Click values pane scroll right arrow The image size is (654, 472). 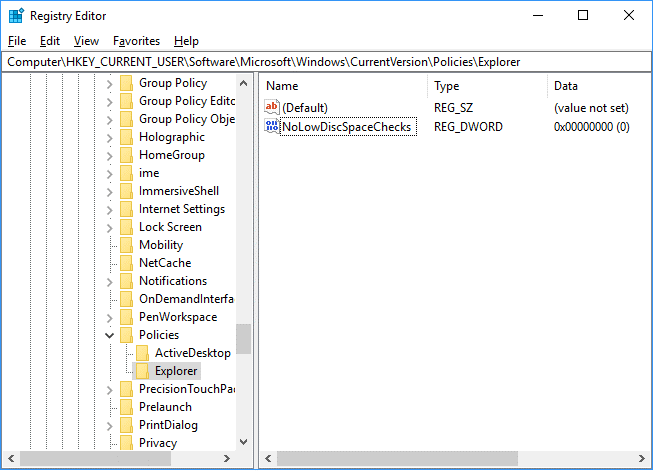click(642, 459)
